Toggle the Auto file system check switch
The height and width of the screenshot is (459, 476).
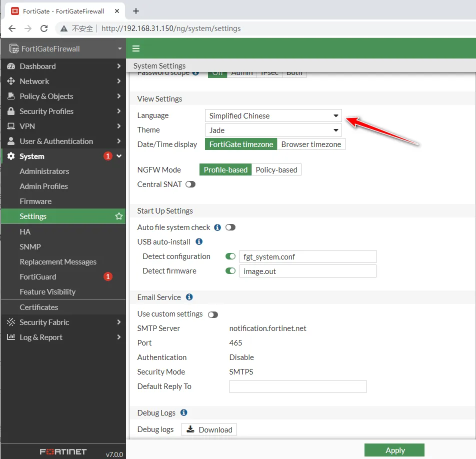tap(230, 227)
